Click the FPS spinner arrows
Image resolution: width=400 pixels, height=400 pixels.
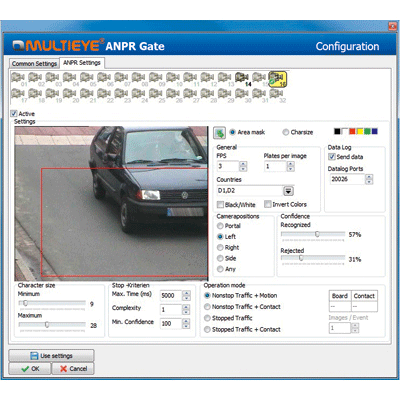pyautogui.click(x=243, y=166)
